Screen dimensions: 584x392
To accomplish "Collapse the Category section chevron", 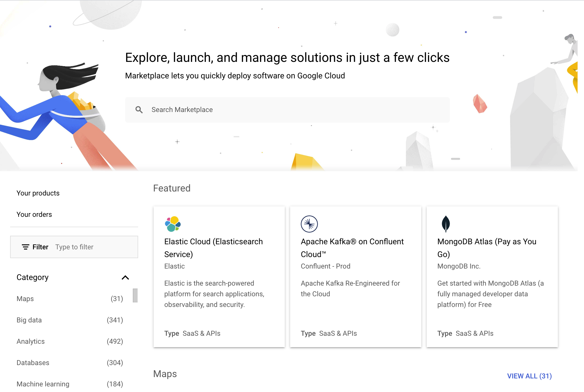I will click(x=125, y=278).
